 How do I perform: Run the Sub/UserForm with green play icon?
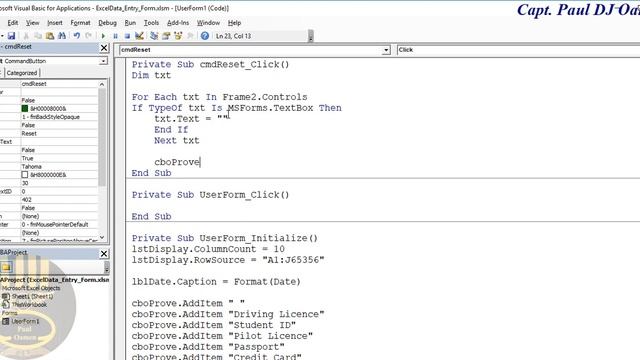pos(103,36)
